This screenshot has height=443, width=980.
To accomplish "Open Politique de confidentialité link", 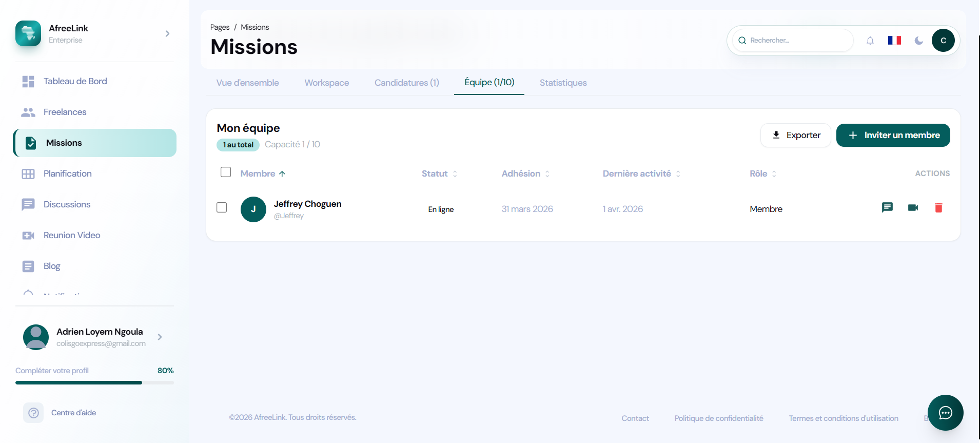I will 719,418.
